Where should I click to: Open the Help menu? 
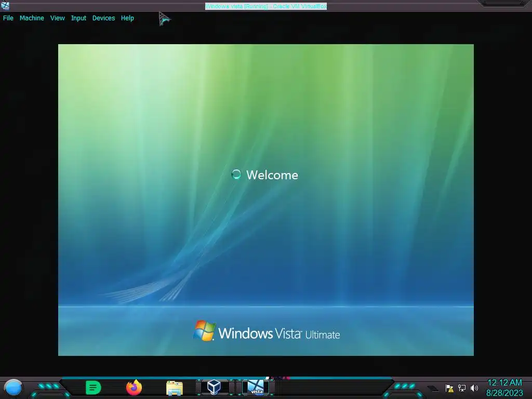click(x=127, y=18)
